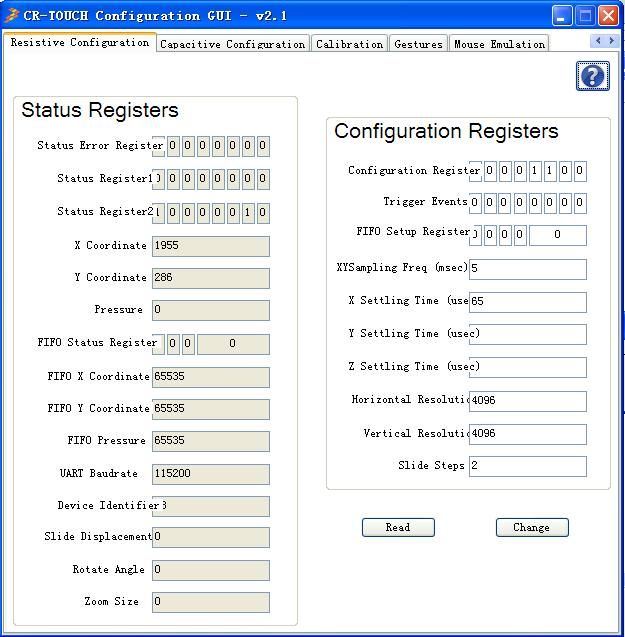
Task: Click the CR-TOUCH application title icon
Action: 11,15
